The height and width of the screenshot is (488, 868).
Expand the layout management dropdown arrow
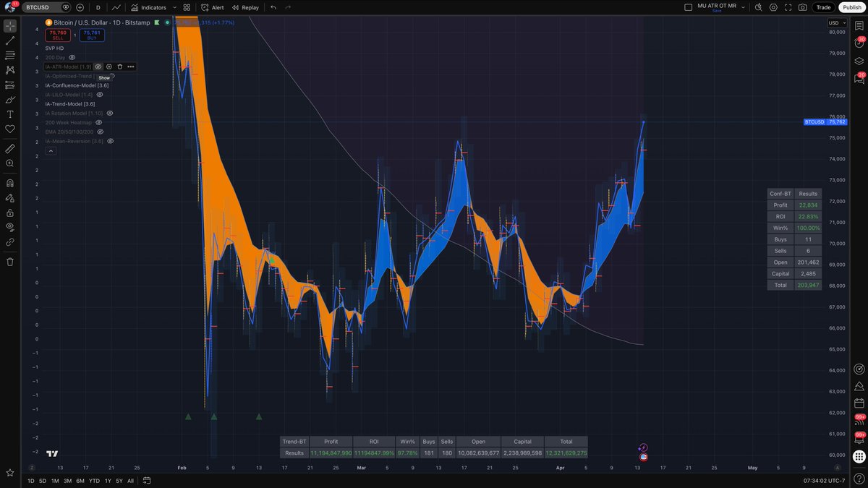(743, 7)
